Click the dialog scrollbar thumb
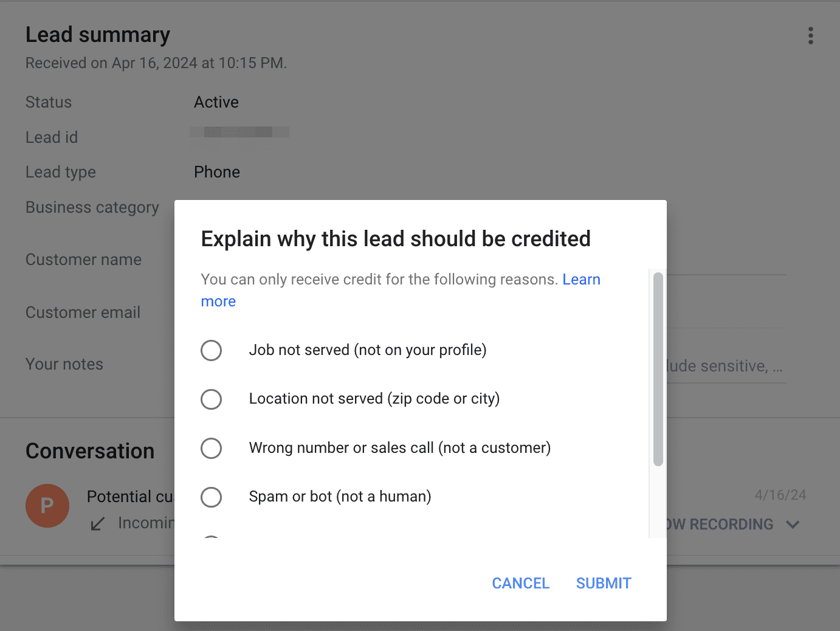The height and width of the screenshot is (631, 840). pyautogui.click(x=658, y=368)
